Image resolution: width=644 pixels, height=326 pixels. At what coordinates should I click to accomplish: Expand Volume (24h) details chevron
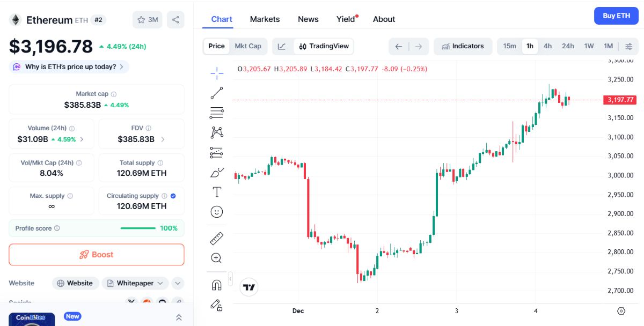point(82,139)
